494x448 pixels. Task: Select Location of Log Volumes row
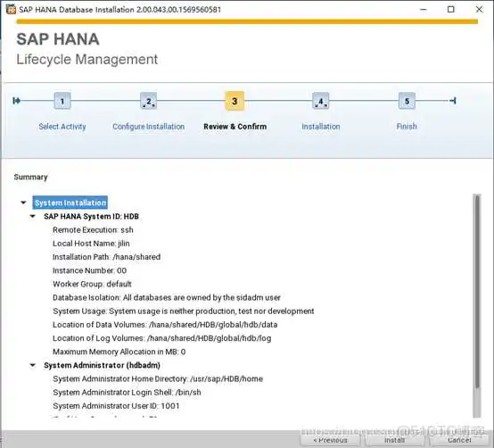[x=162, y=338]
